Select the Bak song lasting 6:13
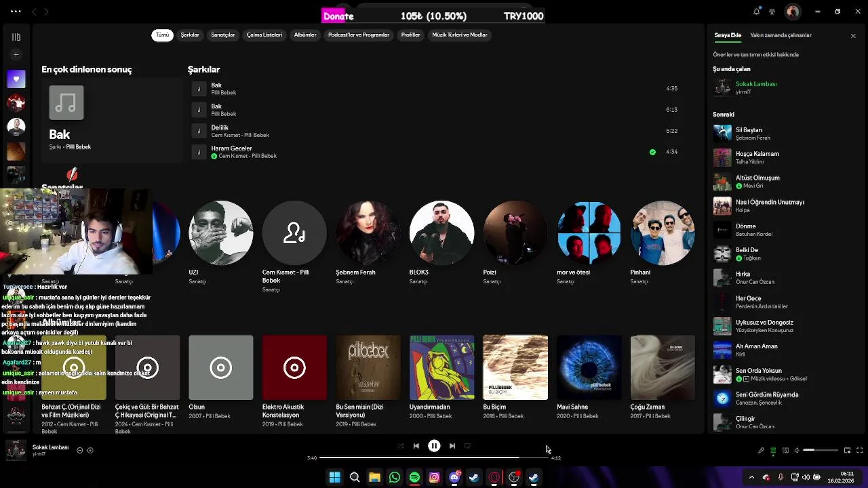The width and height of the screenshot is (868, 488). pyautogui.click(x=434, y=110)
